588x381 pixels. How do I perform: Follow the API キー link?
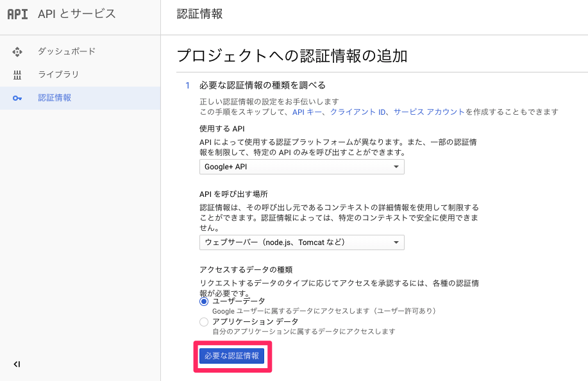coord(307,112)
